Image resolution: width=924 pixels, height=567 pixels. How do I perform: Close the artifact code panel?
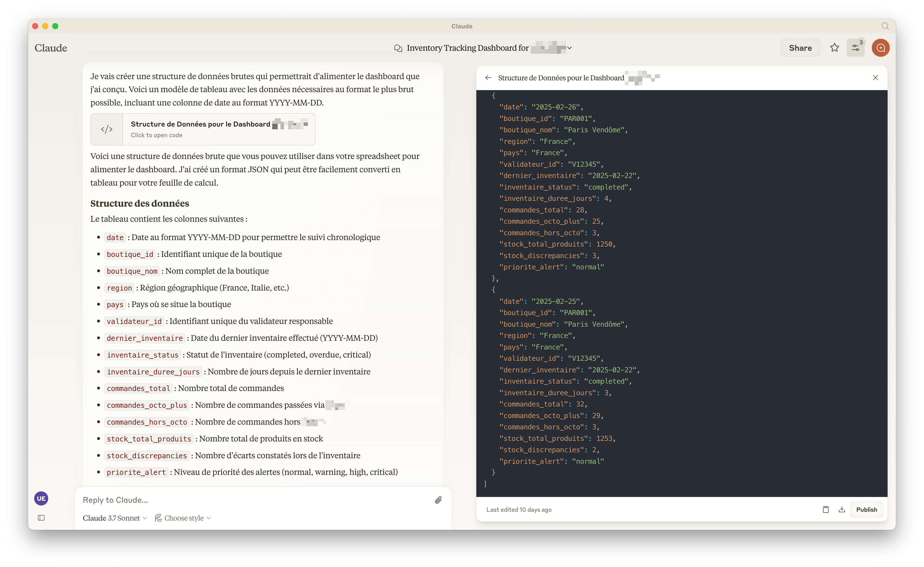point(875,78)
